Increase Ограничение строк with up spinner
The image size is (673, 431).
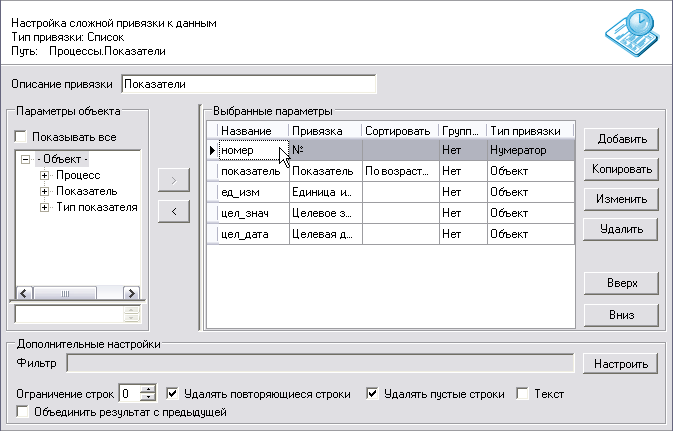[148, 389]
